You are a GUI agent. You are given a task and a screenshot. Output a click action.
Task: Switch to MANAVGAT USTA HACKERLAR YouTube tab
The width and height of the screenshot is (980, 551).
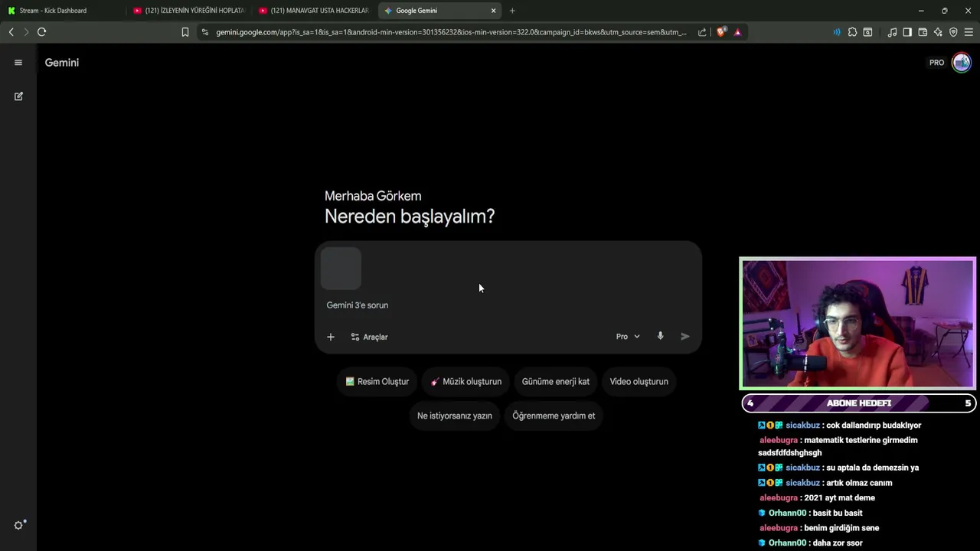click(x=314, y=11)
